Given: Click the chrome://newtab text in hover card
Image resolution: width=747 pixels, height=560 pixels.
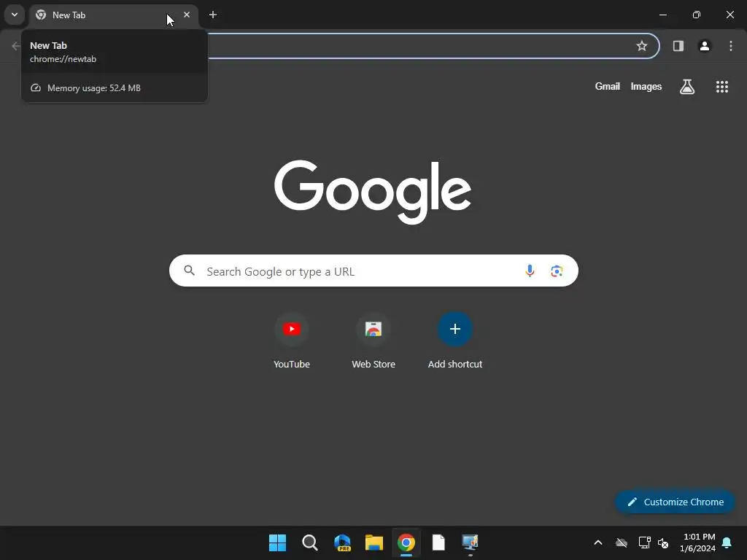Looking at the screenshot, I should pyautogui.click(x=63, y=59).
